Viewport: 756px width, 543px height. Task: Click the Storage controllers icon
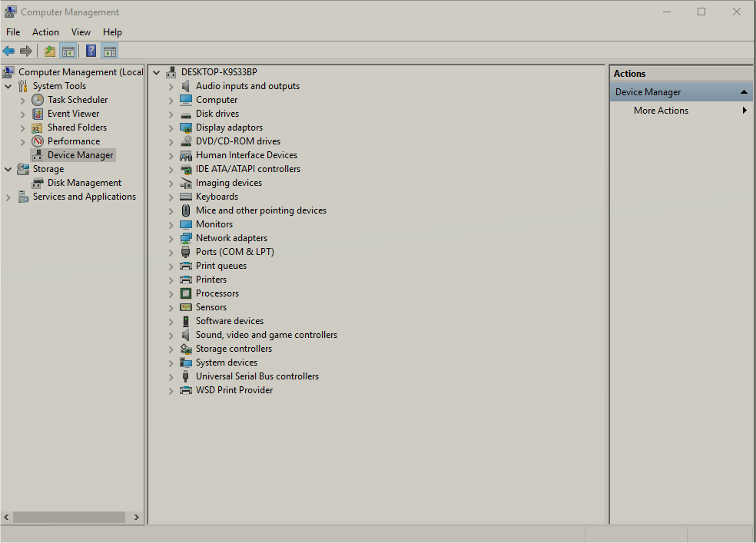click(x=186, y=349)
